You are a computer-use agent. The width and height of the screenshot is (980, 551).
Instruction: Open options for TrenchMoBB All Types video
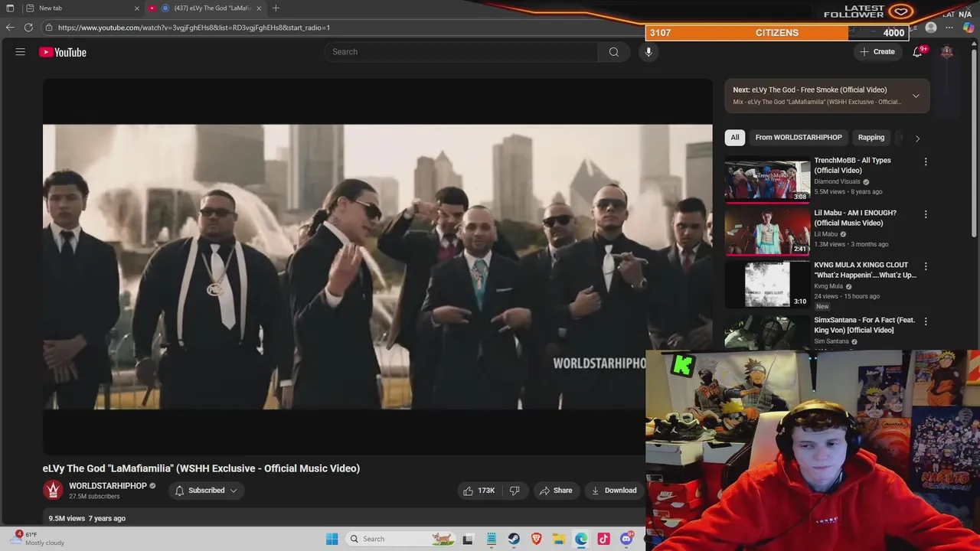coord(926,161)
